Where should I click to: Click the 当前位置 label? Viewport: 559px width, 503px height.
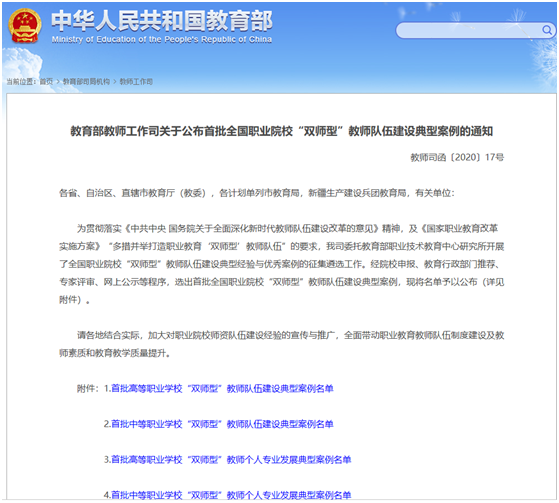pyautogui.click(x=21, y=82)
